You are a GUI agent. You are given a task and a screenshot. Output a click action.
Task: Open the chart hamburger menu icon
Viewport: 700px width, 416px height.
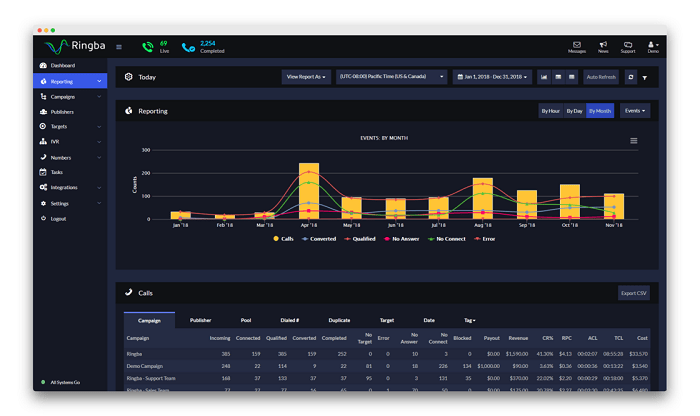coord(633,141)
